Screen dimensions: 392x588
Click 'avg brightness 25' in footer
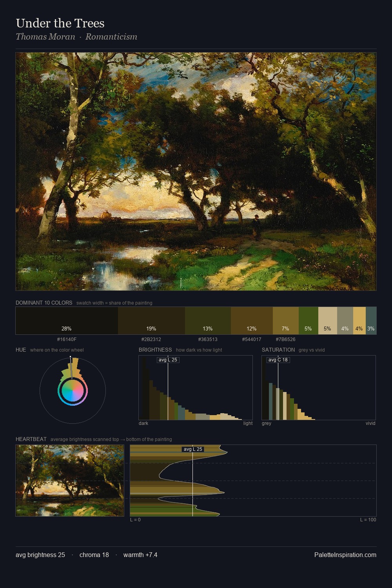click(40, 555)
